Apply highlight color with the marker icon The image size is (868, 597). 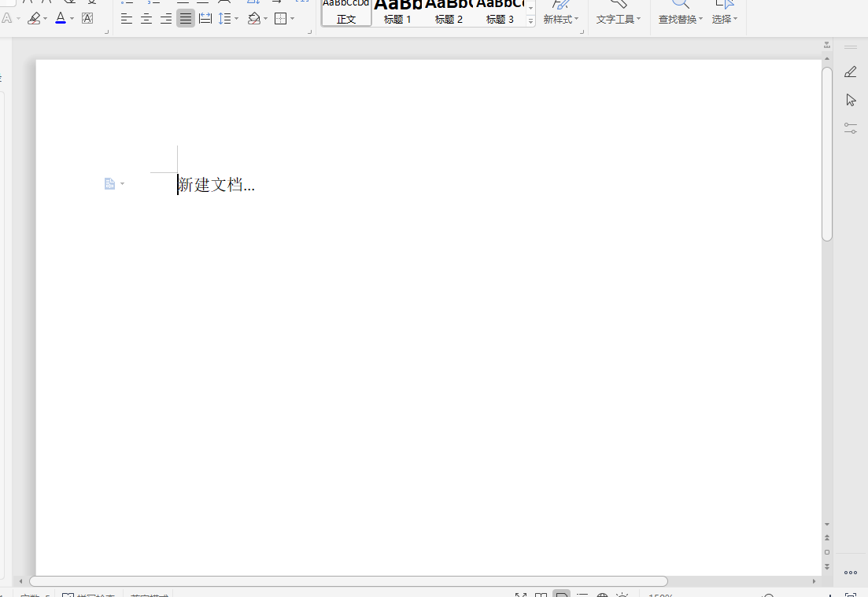(34, 18)
